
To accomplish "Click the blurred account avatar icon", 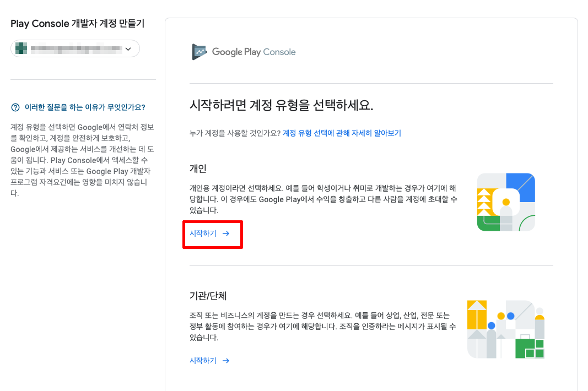I will tap(21, 48).
